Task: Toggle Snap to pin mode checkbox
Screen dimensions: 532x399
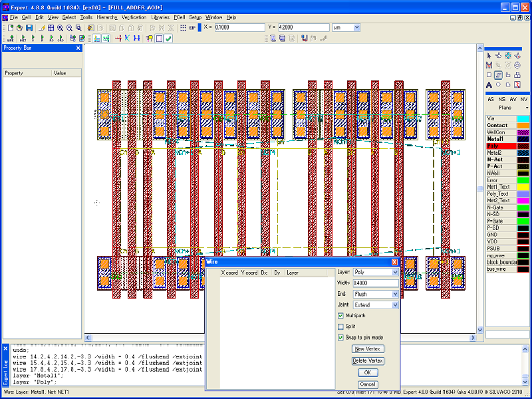Action: point(341,338)
